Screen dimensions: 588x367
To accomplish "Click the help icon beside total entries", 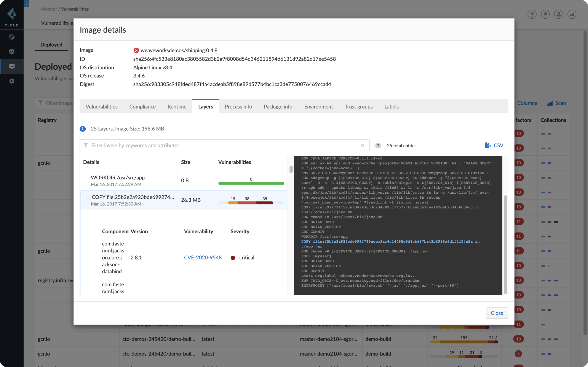I will pyautogui.click(x=378, y=145).
